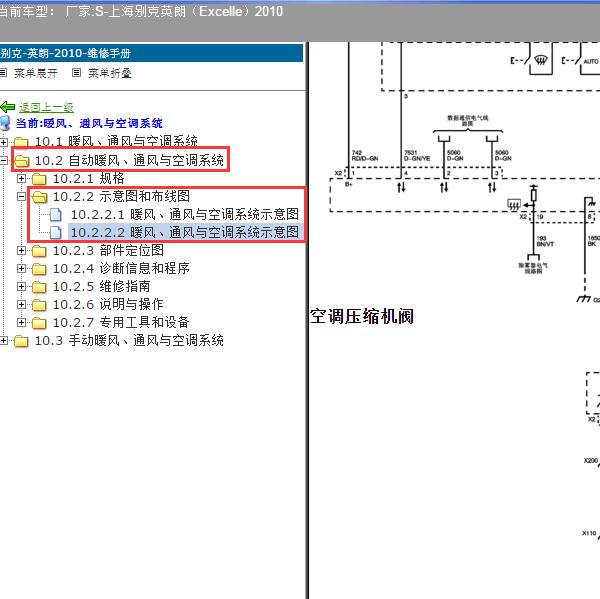Image resolution: width=600 pixels, height=599 pixels.
Task: Open the 10.2.2.2 暖风、通风与空调系统示意图 page
Action: (185, 232)
